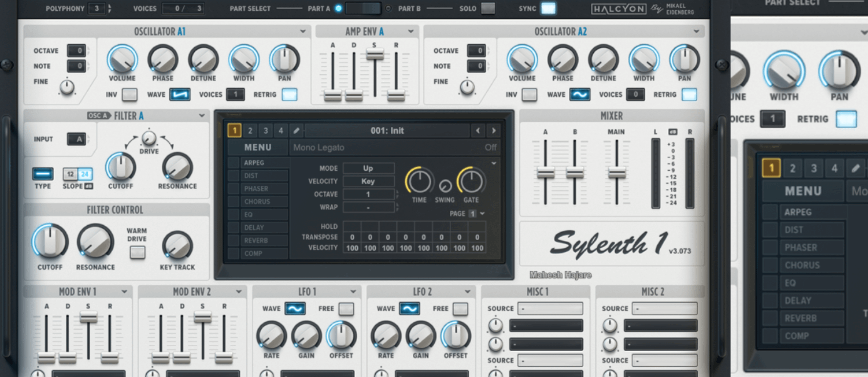
Task: Click the pencil edit icon in display
Action: [x=296, y=130]
